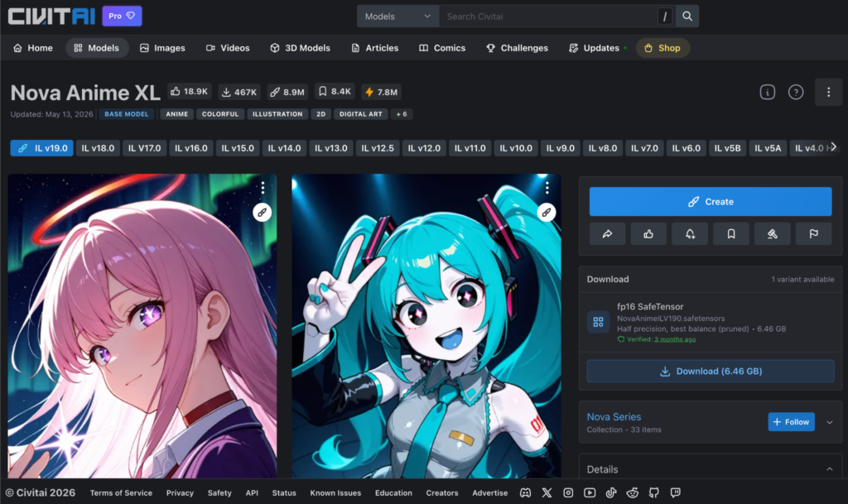848x504 pixels.
Task: Open kebab menu on Miku image
Action: pyautogui.click(x=547, y=187)
